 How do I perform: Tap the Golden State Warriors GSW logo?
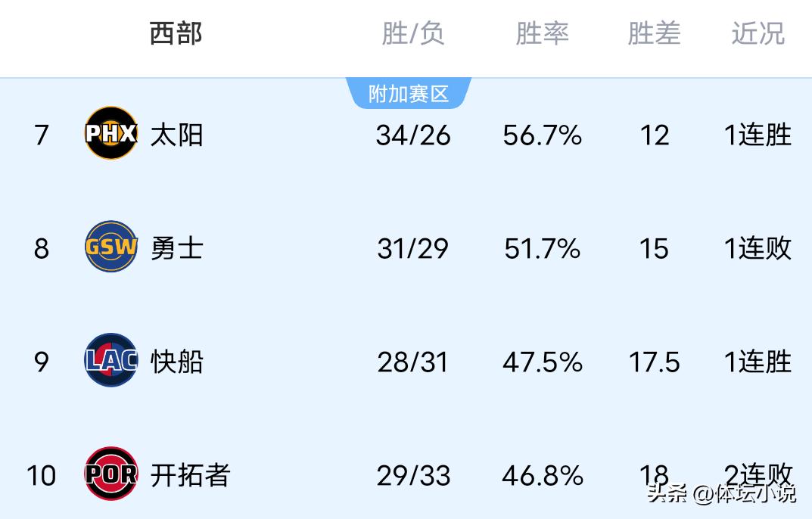coord(110,247)
